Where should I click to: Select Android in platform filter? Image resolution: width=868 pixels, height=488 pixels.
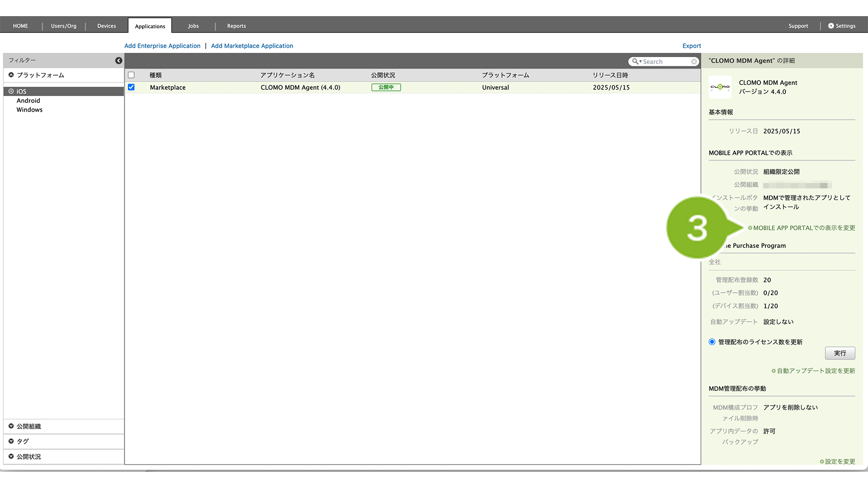tap(28, 101)
